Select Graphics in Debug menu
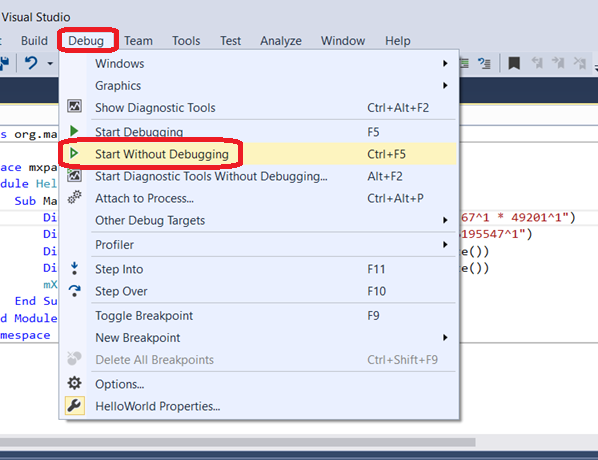The height and width of the screenshot is (460, 598). point(258,85)
